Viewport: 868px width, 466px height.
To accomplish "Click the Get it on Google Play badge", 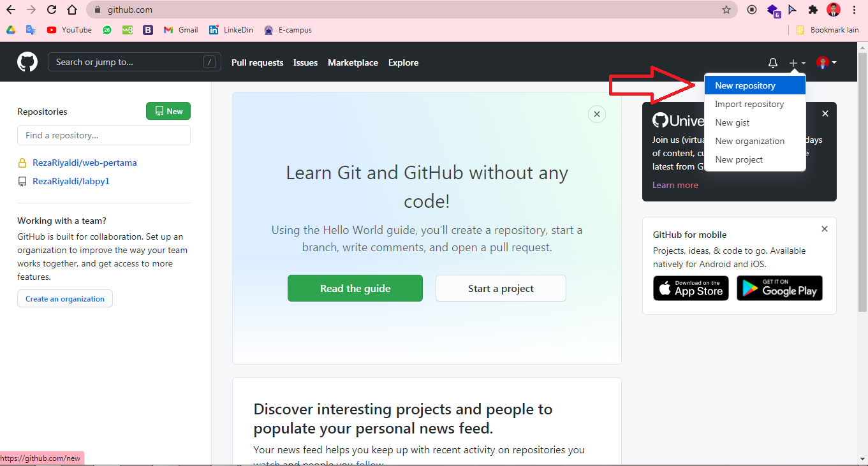I will [779, 288].
